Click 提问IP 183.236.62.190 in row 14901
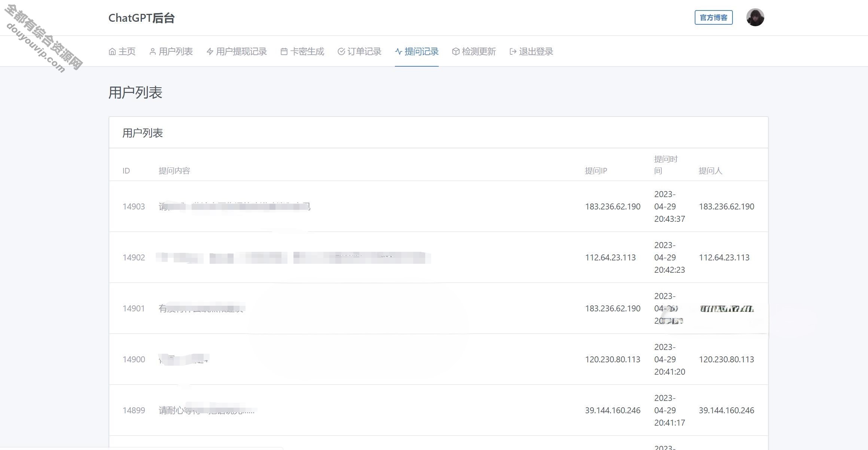 (613, 308)
